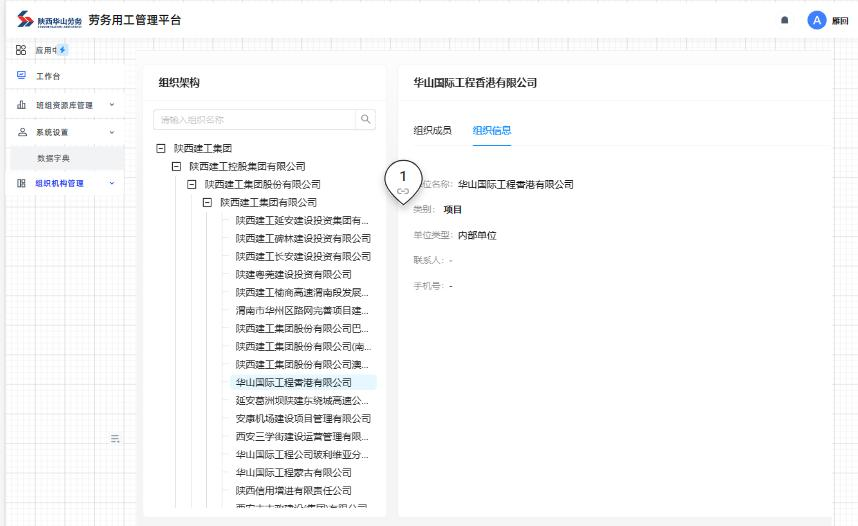Click the magnifier search icon

pyautogui.click(x=366, y=119)
